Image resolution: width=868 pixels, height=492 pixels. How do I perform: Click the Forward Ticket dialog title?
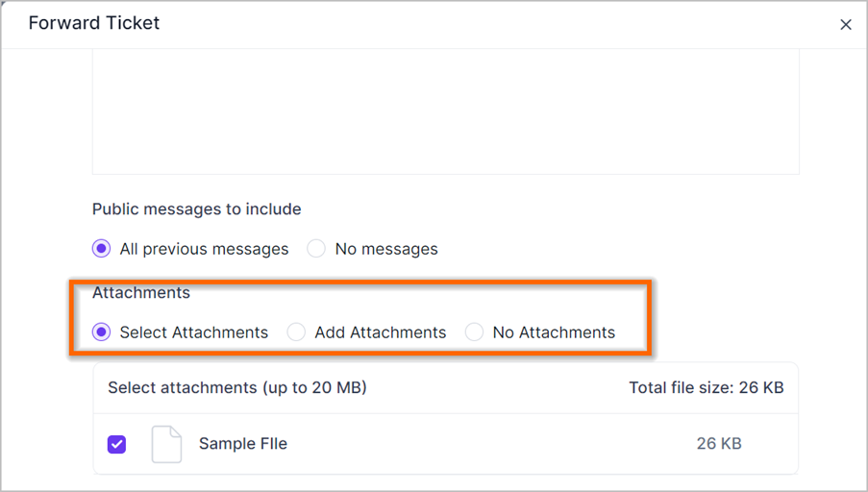coord(94,23)
